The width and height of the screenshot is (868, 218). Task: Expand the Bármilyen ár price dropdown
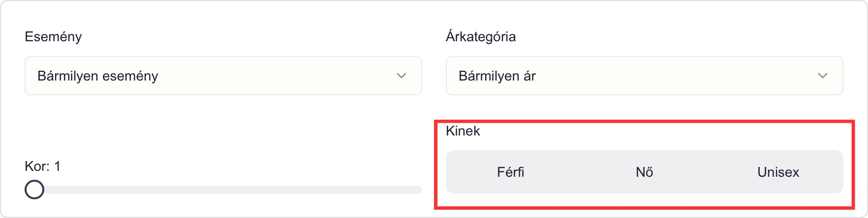(x=644, y=76)
